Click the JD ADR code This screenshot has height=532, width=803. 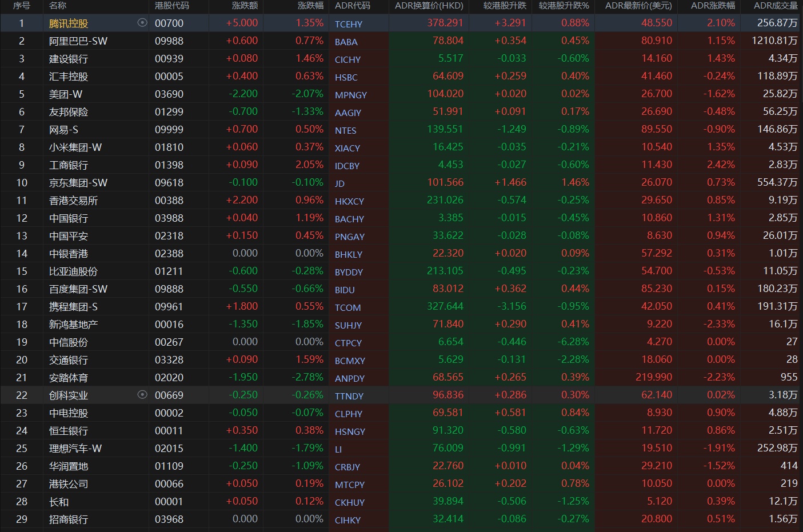tap(340, 183)
